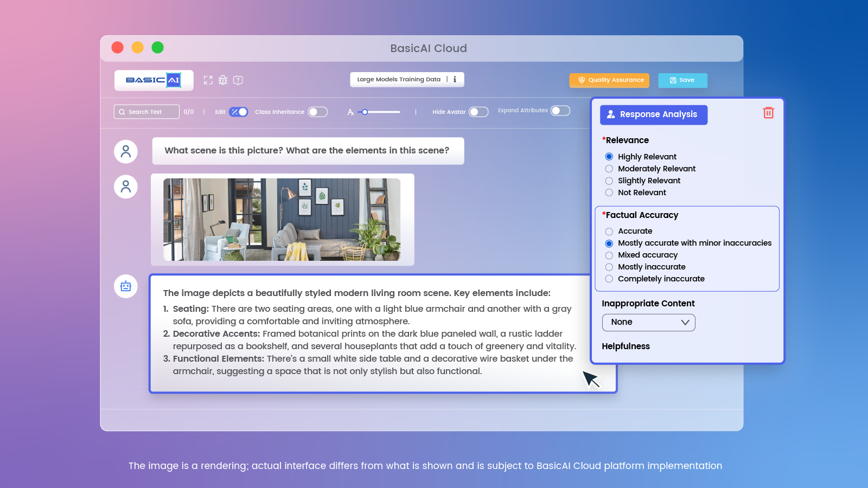The width and height of the screenshot is (868, 488).
Task: Open the bug report icon
Action: click(224, 80)
